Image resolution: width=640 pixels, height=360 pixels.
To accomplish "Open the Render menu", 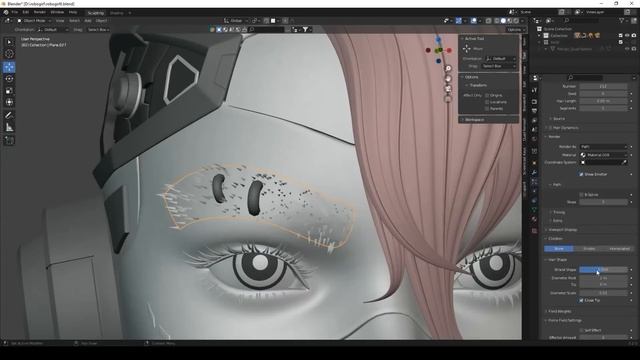I will point(40,13).
